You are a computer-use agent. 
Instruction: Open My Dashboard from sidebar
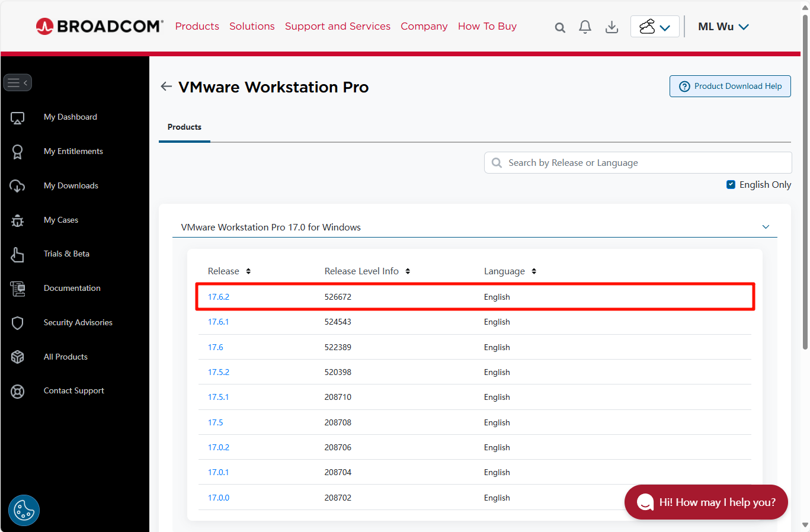point(70,117)
